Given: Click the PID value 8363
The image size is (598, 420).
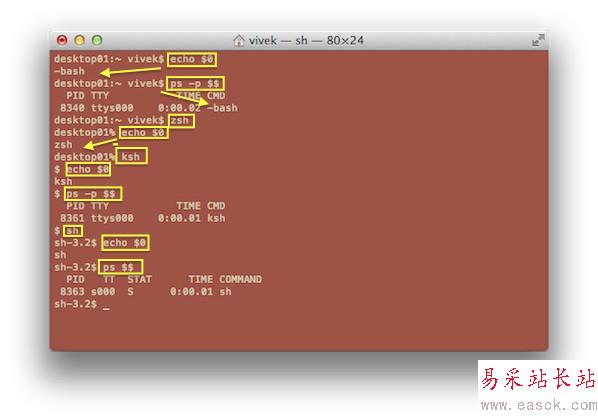Looking at the screenshot, I should click(x=72, y=292).
